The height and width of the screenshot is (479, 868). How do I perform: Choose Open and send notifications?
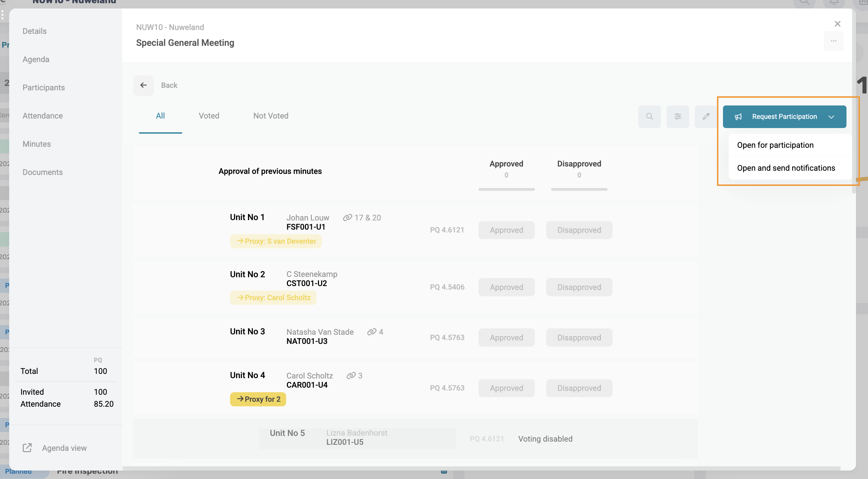pos(786,168)
